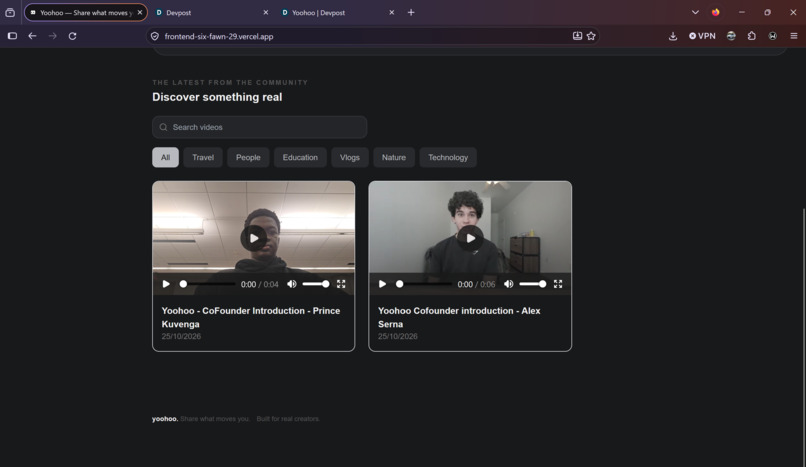
Task: Click date 25/10/2026 under Prince Kuvenga
Action: pos(181,337)
